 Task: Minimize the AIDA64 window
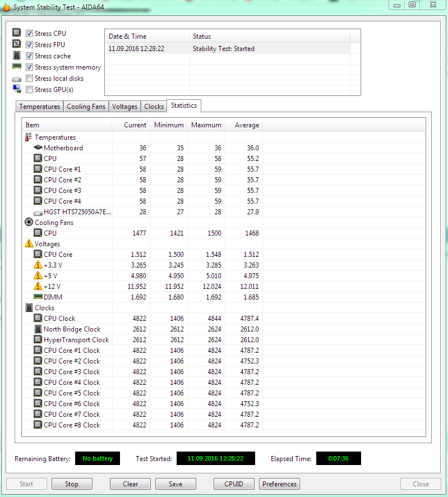coord(397,4)
